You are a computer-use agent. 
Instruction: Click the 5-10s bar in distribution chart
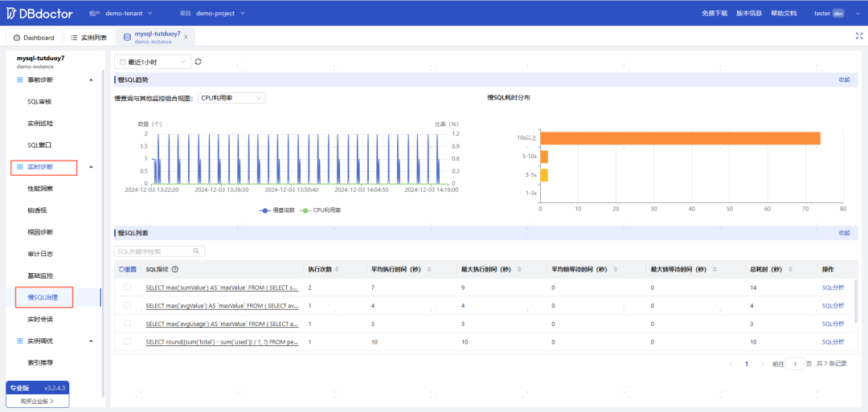tap(544, 157)
